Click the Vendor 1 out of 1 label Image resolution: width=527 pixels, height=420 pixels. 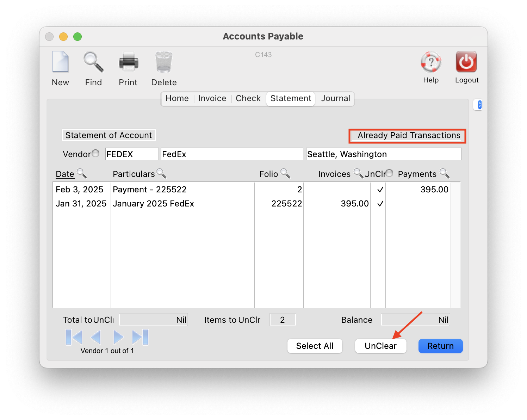click(x=107, y=351)
